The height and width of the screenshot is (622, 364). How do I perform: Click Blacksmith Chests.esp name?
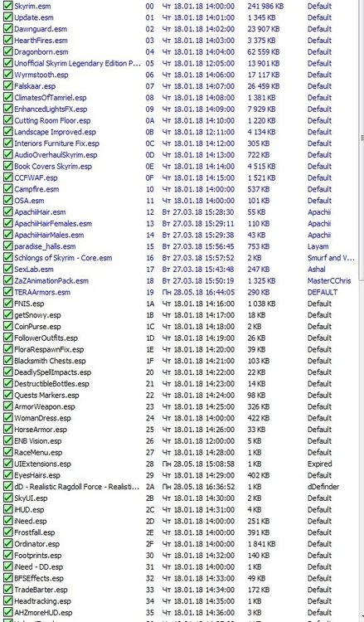click(50, 361)
